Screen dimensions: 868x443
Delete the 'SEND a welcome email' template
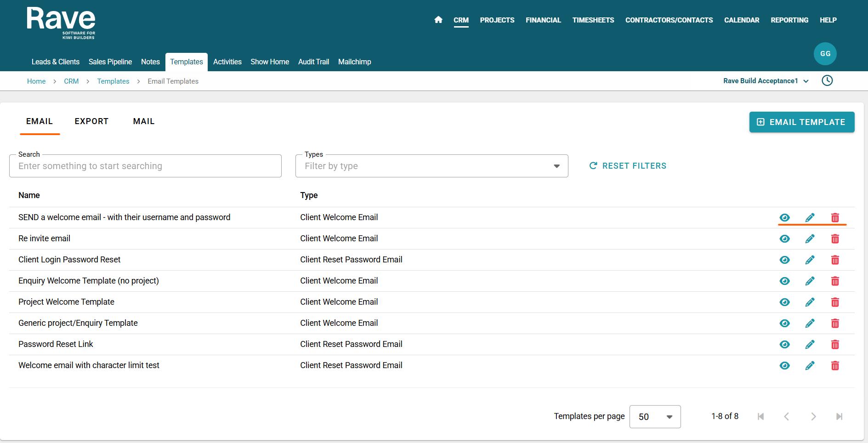[835, 217]
